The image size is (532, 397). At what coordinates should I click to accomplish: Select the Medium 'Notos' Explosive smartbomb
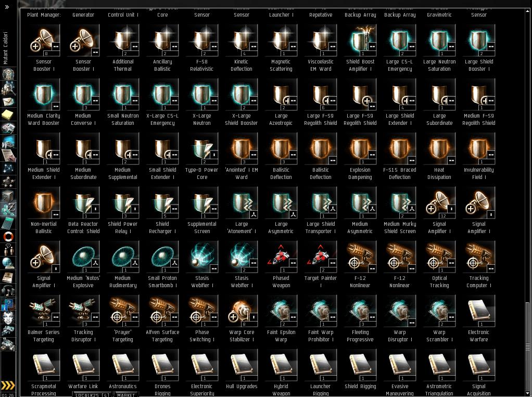point(83,257)
